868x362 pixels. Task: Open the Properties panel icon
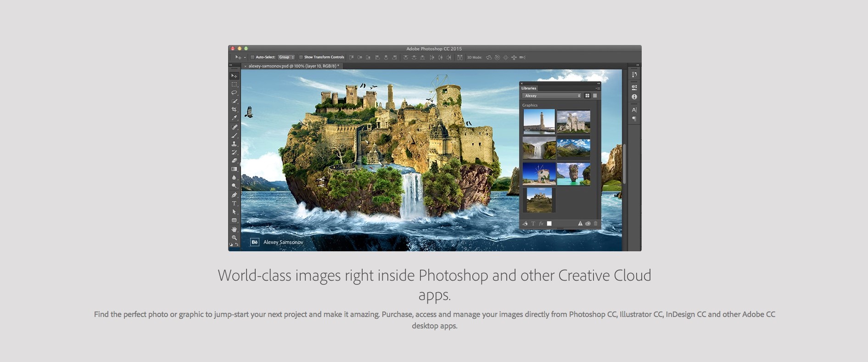click(634, 87)
